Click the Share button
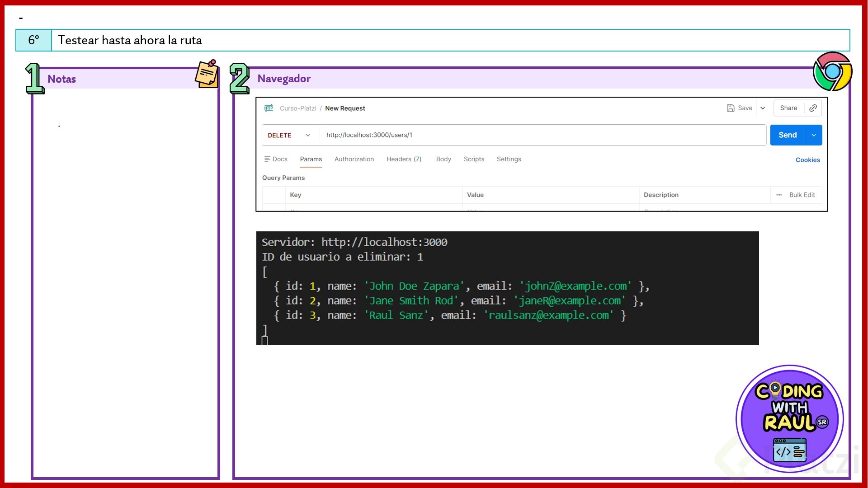This screenshot has height=488, width=868. [788, 108]
